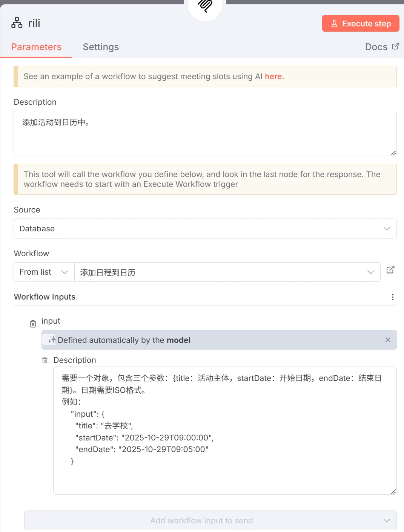Dismiss the Defined automatically by the model chip
The height and width of the screenshot is (532, 404).
[388, 339]
